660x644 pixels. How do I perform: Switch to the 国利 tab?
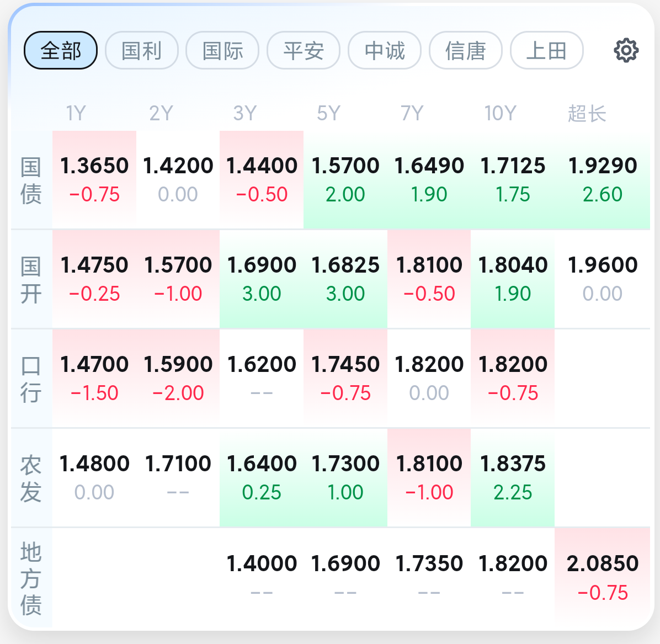(141, 51)
